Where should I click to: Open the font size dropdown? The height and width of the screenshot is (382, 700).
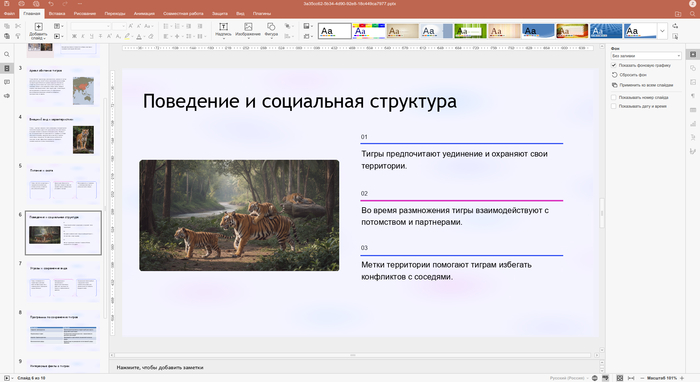tap(124, 26)
